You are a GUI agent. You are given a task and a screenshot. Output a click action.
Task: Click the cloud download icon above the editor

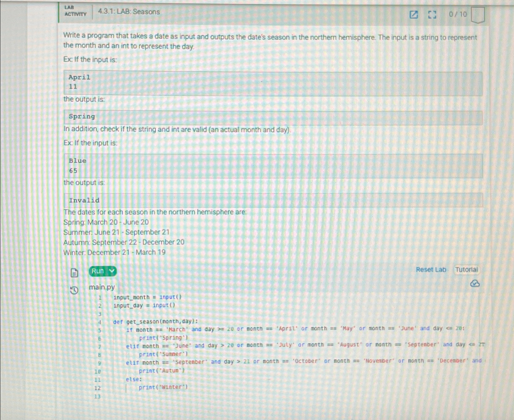point(474,283)
